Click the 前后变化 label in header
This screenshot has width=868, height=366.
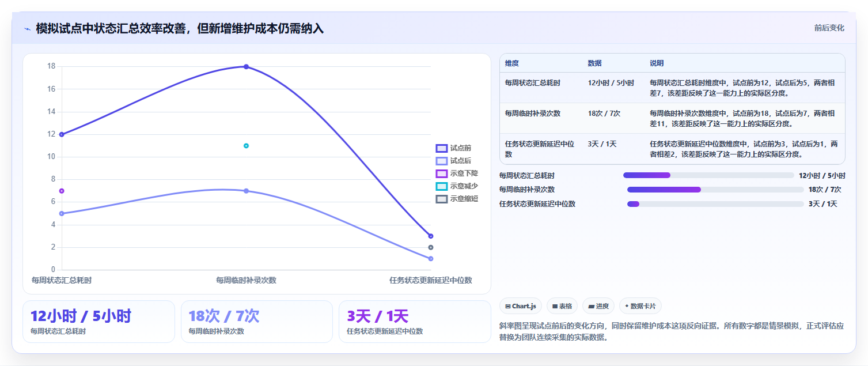[x=829, y=28]
